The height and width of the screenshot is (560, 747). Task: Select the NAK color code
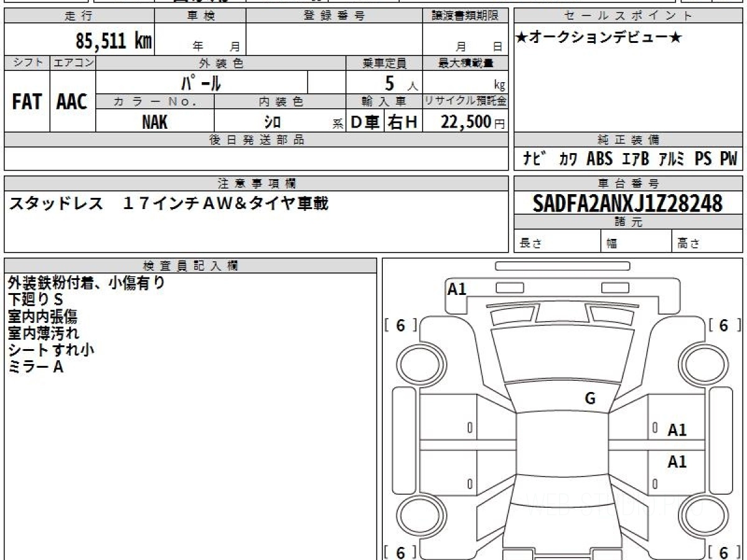coord(155,121)
